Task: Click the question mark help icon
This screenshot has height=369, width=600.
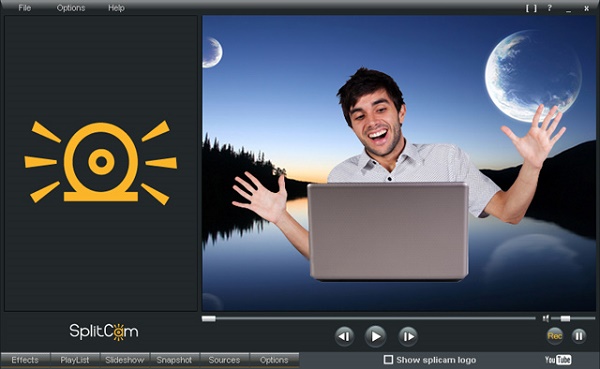Action: 549,8
